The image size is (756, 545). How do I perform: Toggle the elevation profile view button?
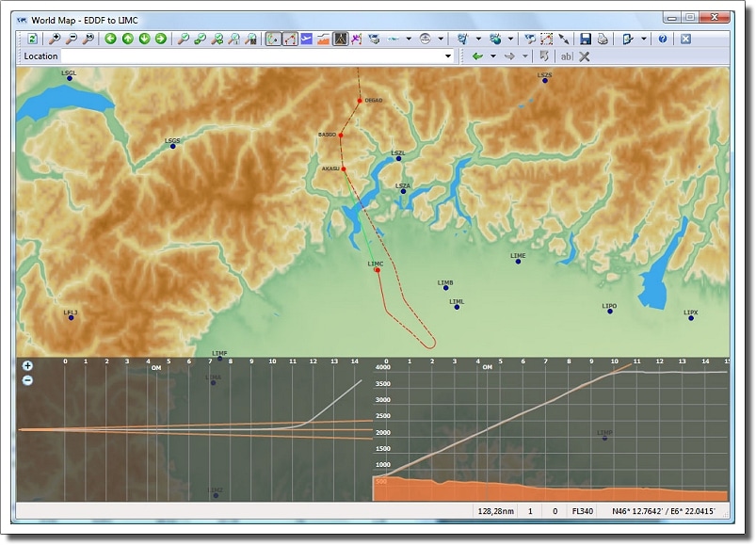(324, 39)
